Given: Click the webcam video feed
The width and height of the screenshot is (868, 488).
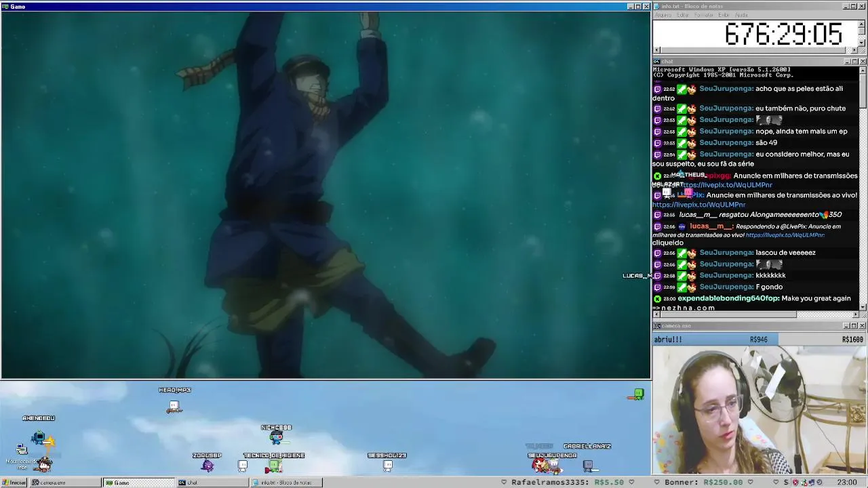Looking at the screenshot, I should 759,409.
